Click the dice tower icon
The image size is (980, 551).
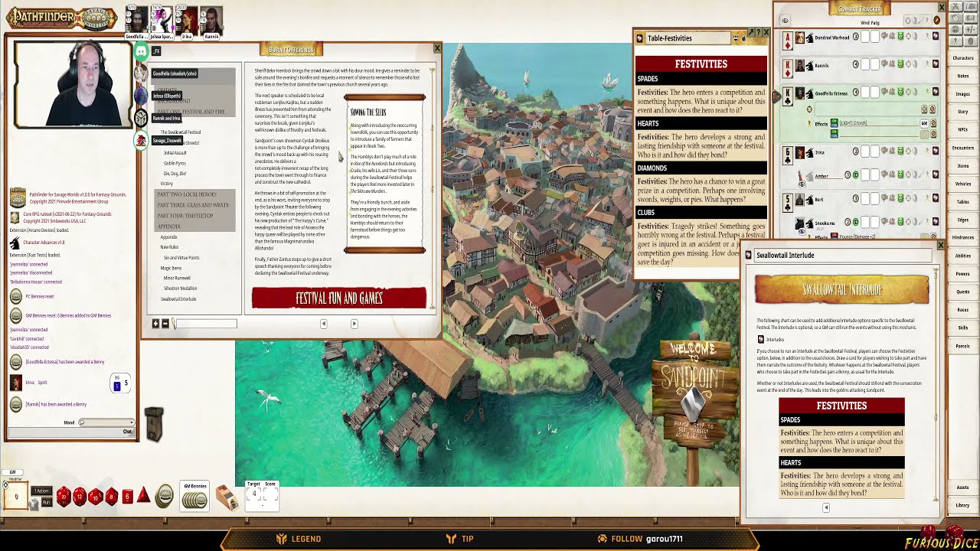[x=154, y=424]
